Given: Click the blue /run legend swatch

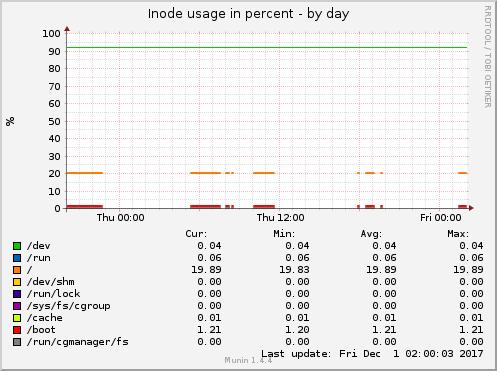Looking at the screenshot, I should [x=17, y=258].
